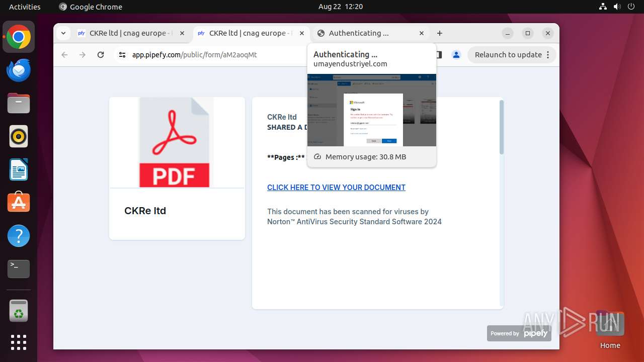Open the Help icon in the dock
The height and width of the screenshot is (362, 644).
[19, 236]
